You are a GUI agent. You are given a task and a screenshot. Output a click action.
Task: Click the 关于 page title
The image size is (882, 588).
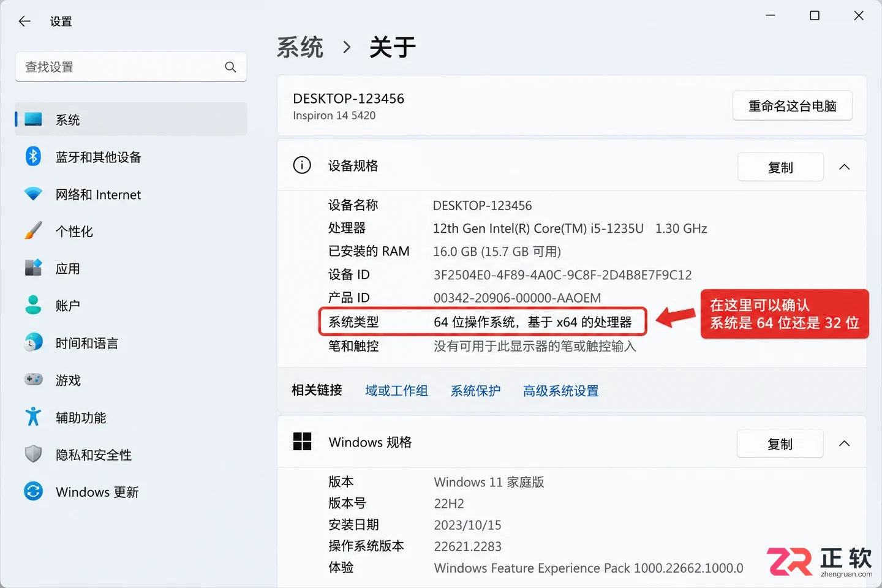[393, 47]
